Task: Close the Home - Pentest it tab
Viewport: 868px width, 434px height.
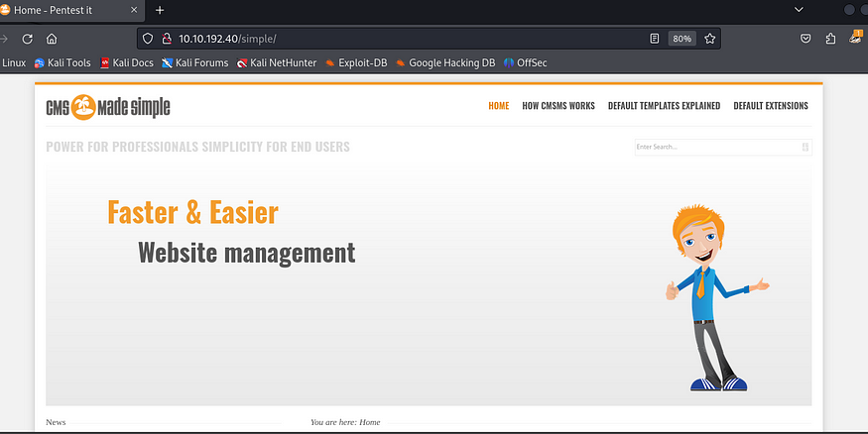Action: tap(134, 10)
